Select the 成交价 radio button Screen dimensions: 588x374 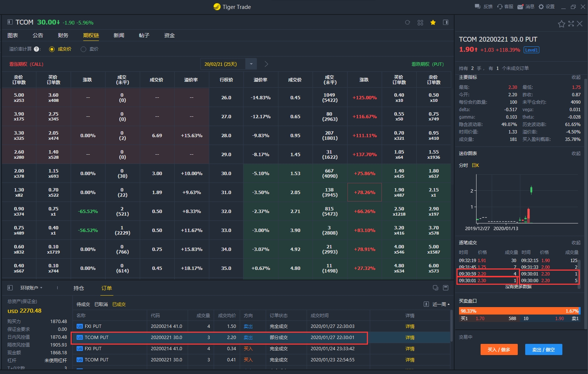(x=52, y=49)
